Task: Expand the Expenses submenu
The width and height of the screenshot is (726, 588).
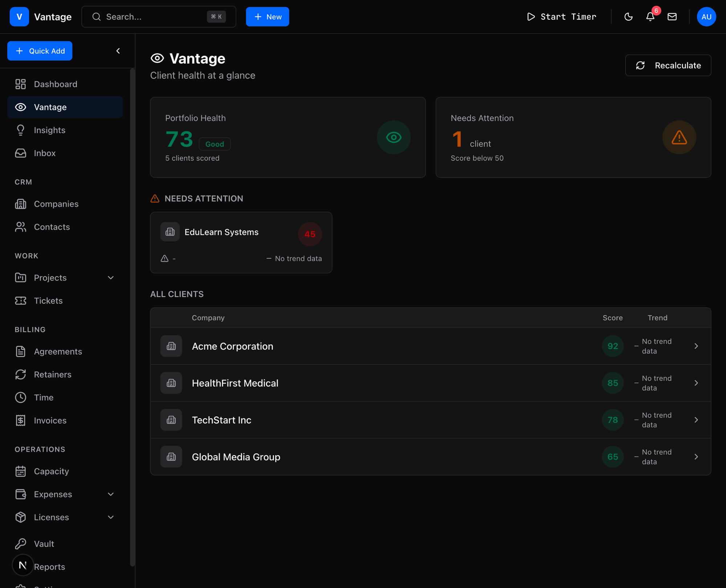Action: (x=111, y=494)
